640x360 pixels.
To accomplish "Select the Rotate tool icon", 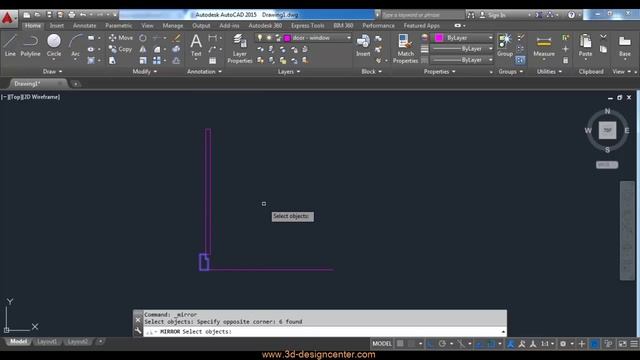I will (x=143, y=38).
